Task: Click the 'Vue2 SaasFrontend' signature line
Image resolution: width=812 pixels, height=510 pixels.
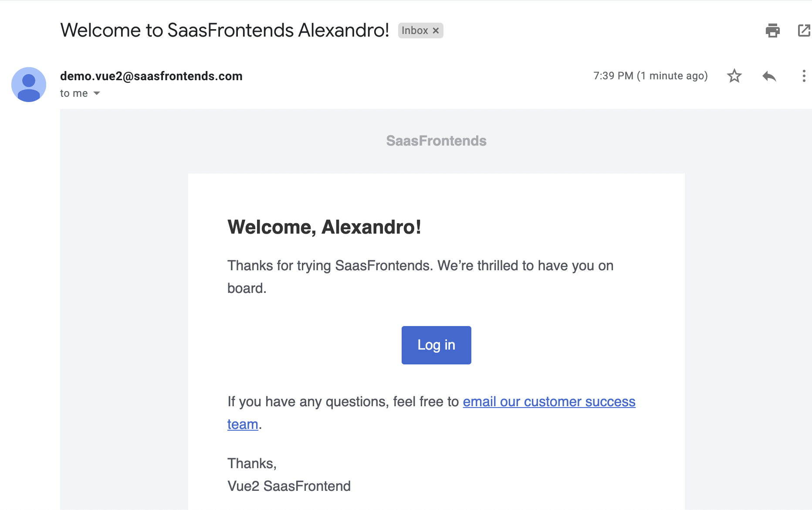Action: click(289, 486)
